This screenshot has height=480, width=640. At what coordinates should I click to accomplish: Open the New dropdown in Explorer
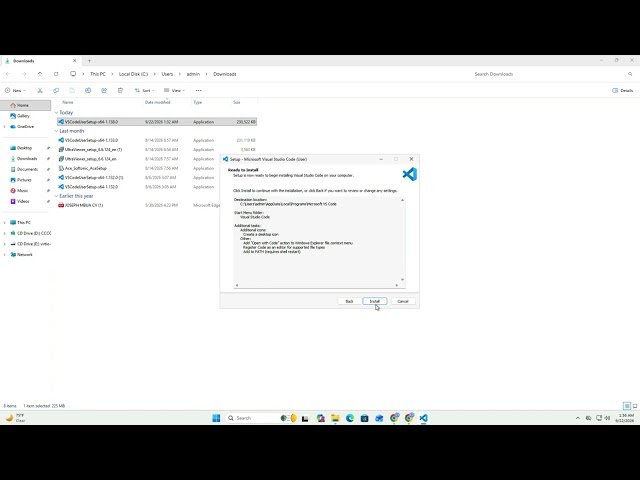click(x=15, y=90)
